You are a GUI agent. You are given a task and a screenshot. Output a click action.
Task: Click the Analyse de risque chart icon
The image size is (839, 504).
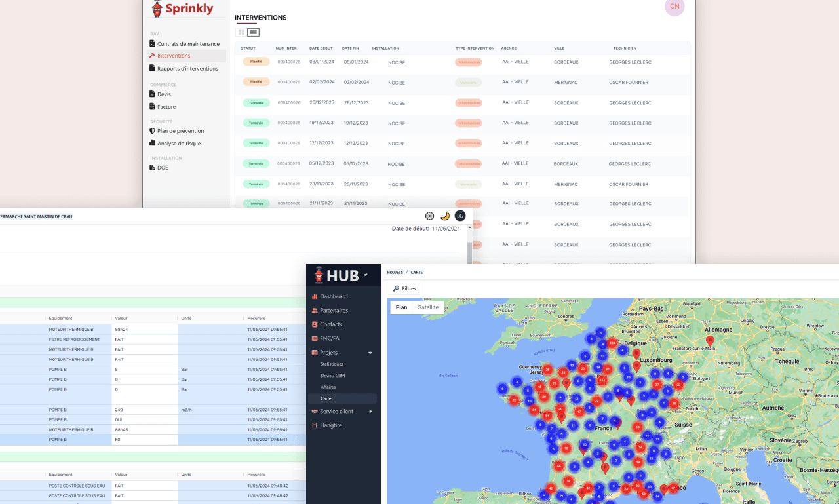pyautogui.click(x=152, y=143)
